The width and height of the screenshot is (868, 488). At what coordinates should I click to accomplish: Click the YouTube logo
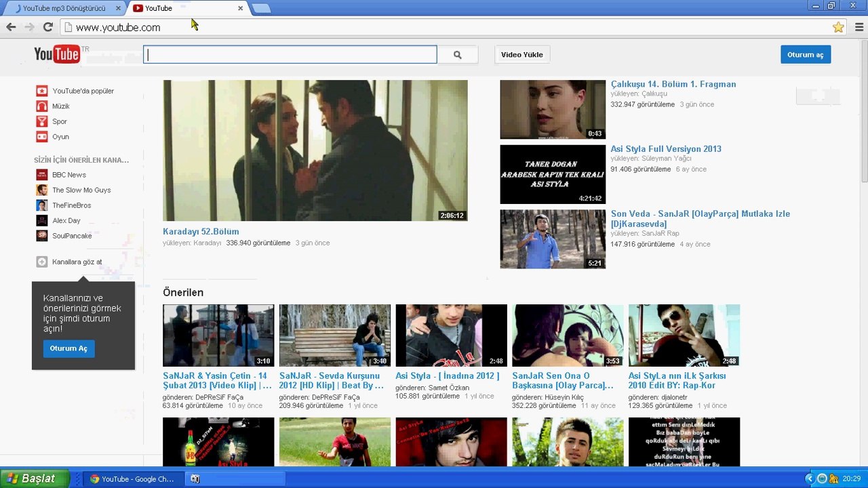[x=58, y=54]
